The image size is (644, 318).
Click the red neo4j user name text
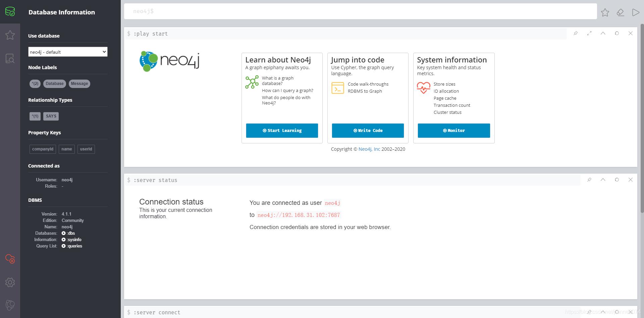(x=333, y=203)
